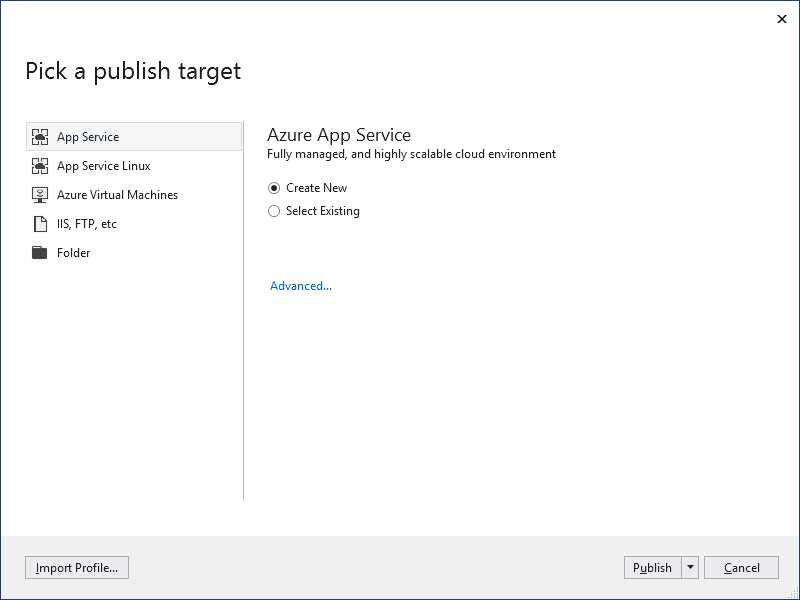Viewport: 800px width, 600px height.
Task: Close the Pick a publish target dialog
Action: coord(782,18)
